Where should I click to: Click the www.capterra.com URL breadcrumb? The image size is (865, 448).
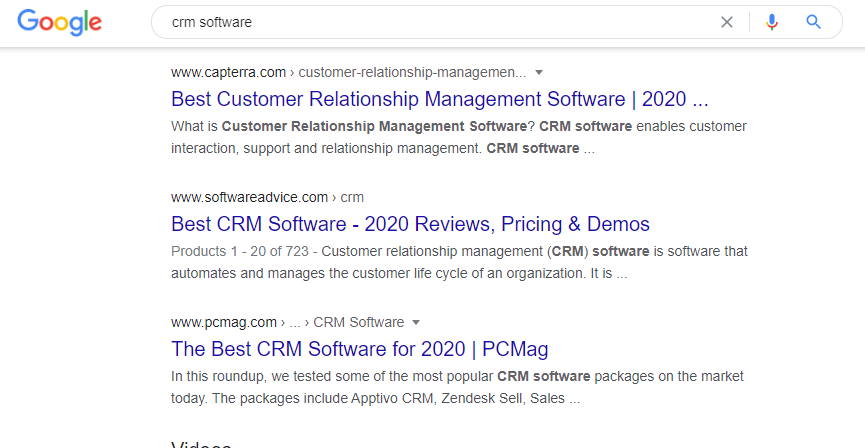click(349, 72)
